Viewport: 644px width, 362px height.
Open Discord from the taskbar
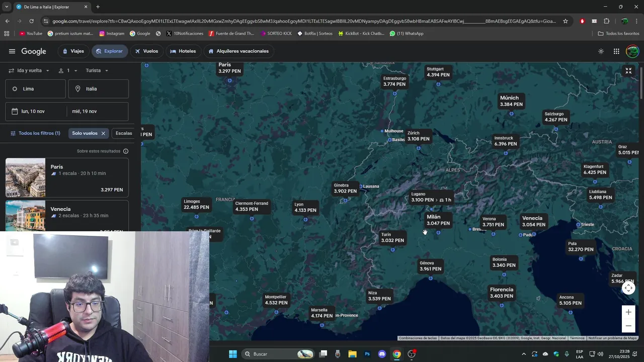[382, 354]
